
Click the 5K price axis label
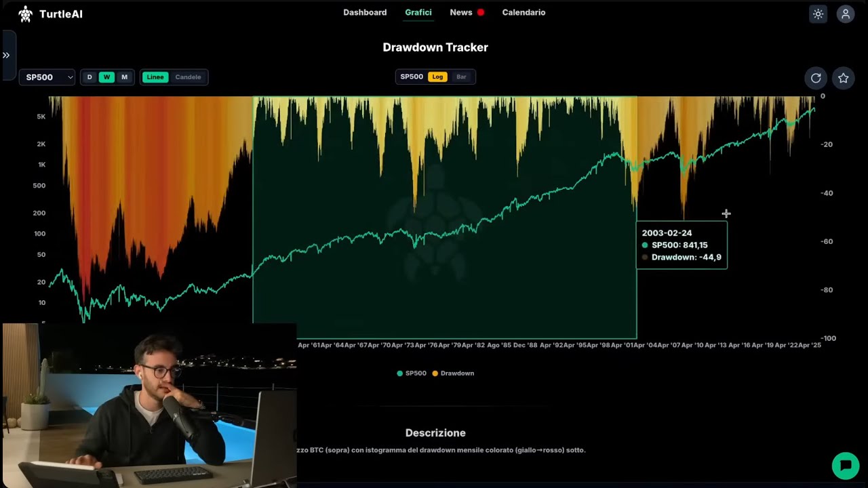[x=41, y=117]
